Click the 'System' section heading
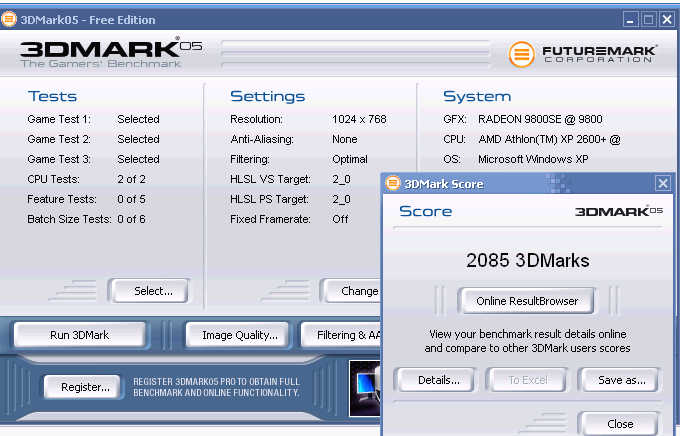Image resolution: width=680 pixels, height=436 pixels. point(477,96)
